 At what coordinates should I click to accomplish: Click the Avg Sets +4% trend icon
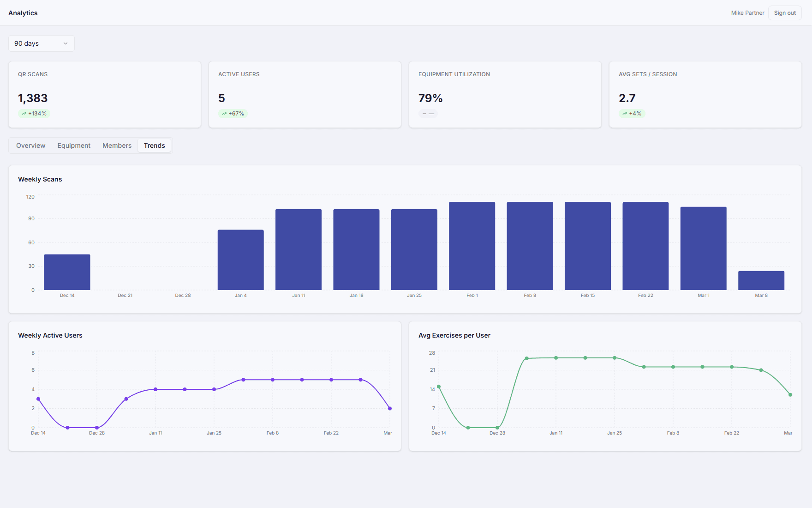[x=625, y=114]
